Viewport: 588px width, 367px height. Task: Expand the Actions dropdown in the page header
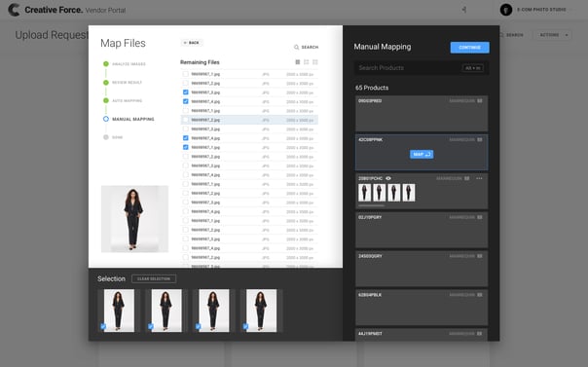click(554, 35)
